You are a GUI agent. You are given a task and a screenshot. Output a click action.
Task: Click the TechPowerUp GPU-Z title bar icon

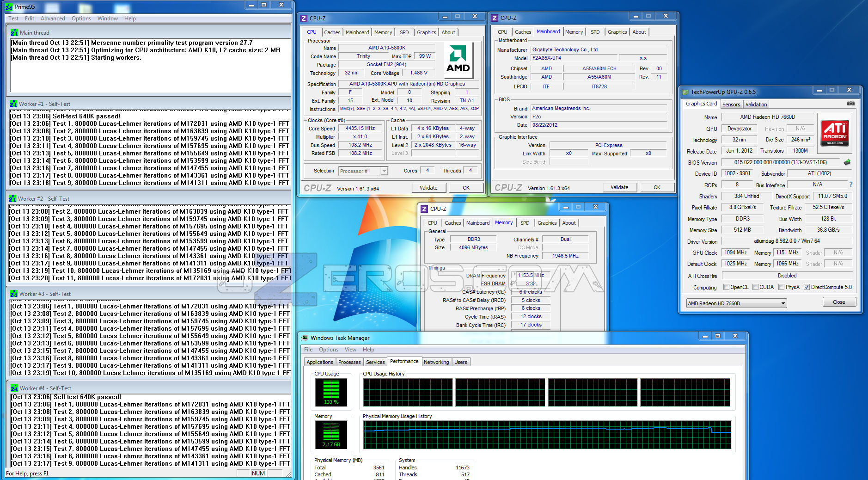[685, 92]
